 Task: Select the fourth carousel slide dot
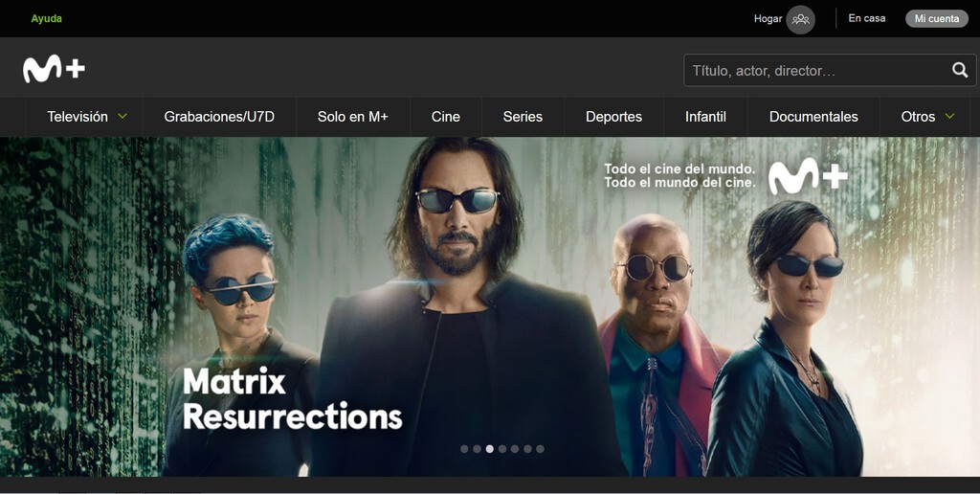[x=502, y=449]
